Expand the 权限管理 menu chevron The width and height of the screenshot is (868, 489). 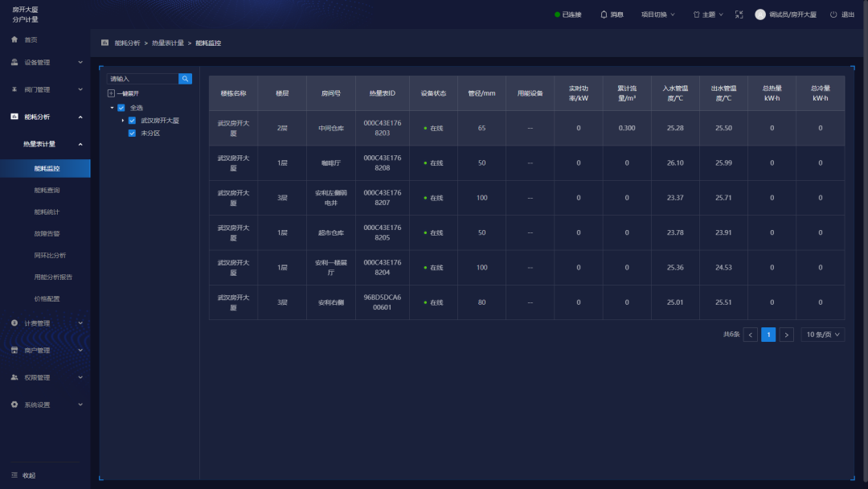click(x=80, y=377)
